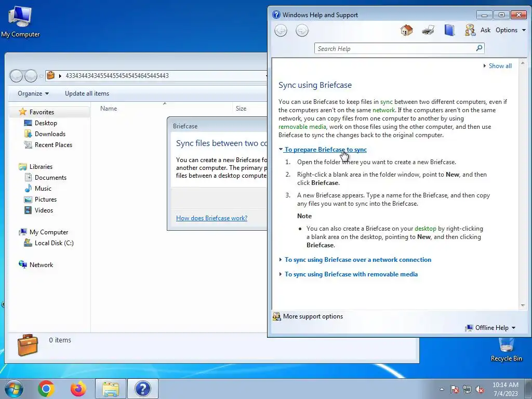Image resolution: width=532 pixels, height=399 pixels.
Task: Select Favorites in navigation pane
Action: [x=42, y=112]
